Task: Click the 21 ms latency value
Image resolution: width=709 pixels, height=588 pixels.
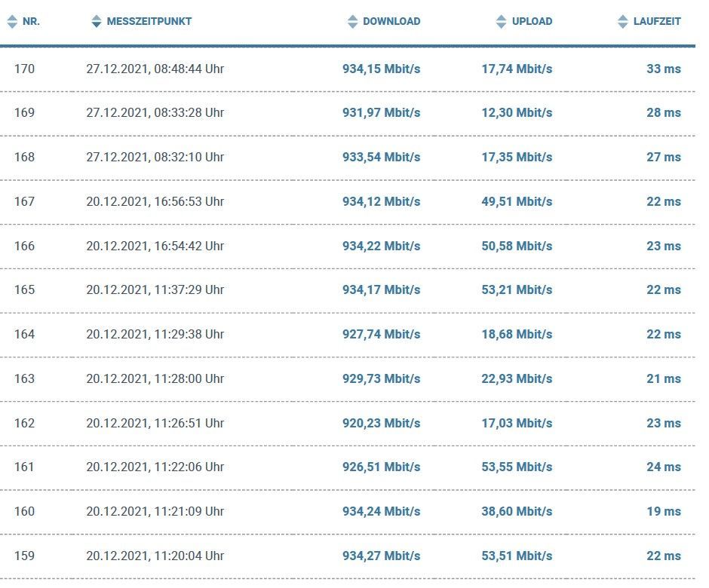Action: [663, 378]
